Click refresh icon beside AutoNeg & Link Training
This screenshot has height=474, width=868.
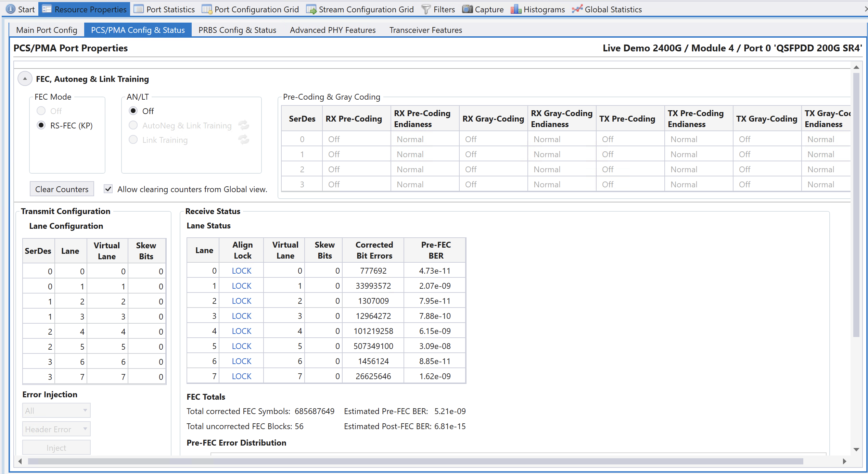[244, 125]
